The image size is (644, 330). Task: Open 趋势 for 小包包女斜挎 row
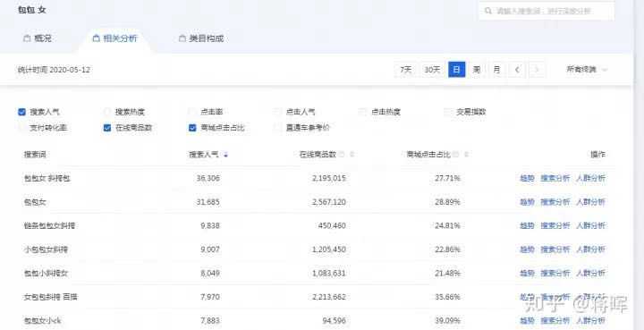click(x=528, y=250)
